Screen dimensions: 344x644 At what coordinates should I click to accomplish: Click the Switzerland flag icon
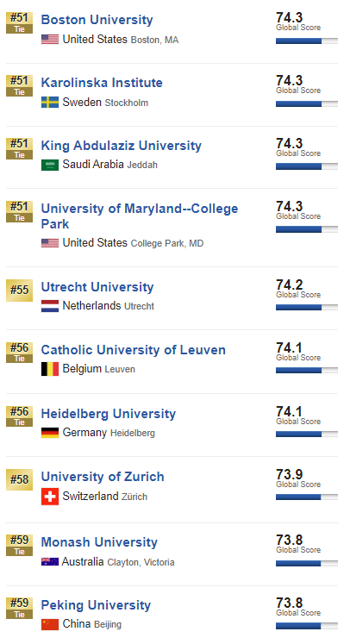[x=50, y=496]
